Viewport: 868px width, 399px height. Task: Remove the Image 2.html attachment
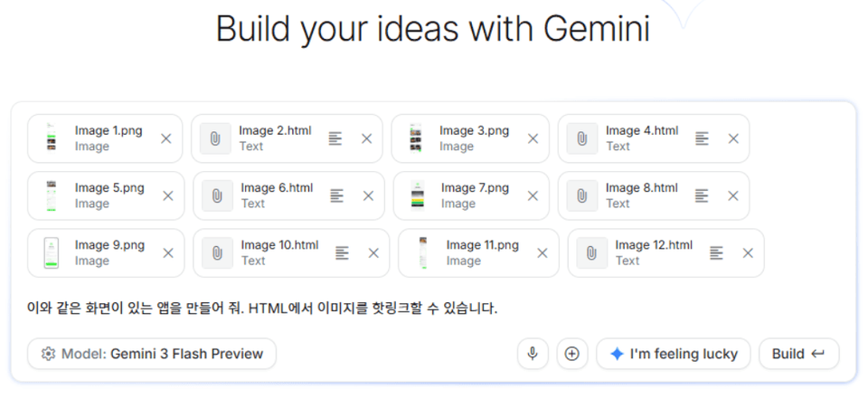366,138
